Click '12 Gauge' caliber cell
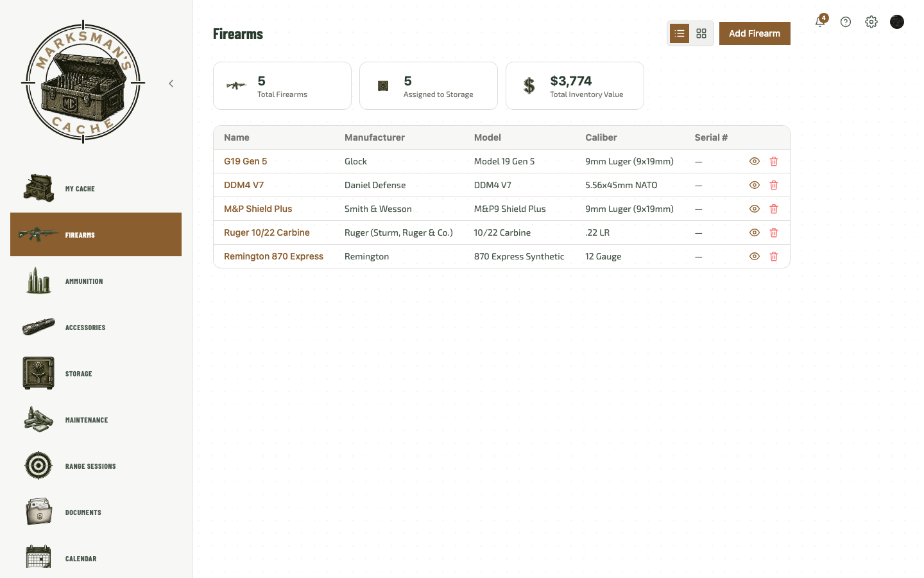 [x=603, y=256]
